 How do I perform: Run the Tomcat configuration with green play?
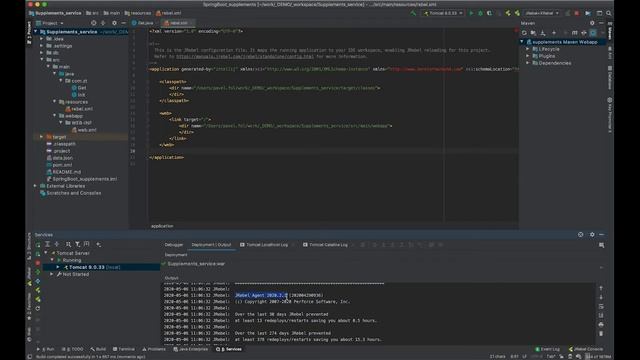(x=471, y=13)
